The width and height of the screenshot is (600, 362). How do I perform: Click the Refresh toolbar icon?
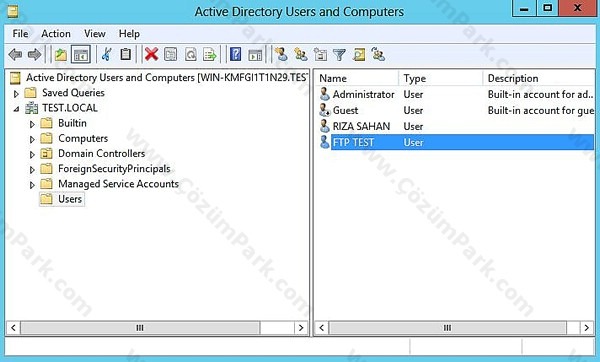191,54
